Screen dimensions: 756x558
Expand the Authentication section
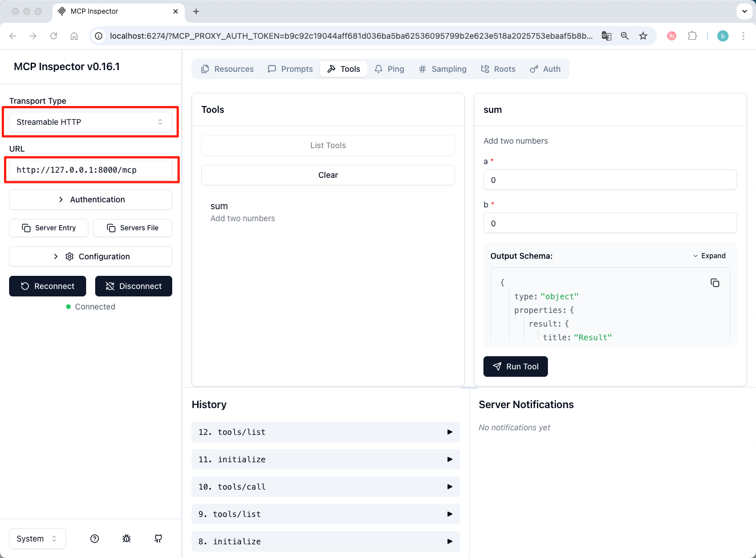(91, 199)
